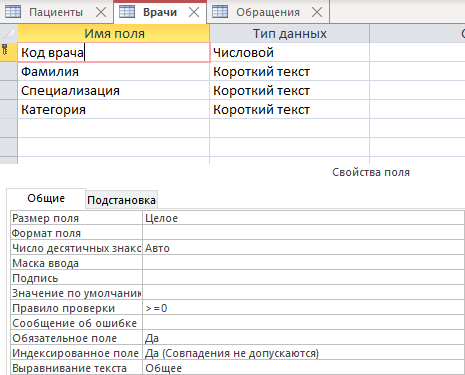Close the Обращения tab

point(317,13)
